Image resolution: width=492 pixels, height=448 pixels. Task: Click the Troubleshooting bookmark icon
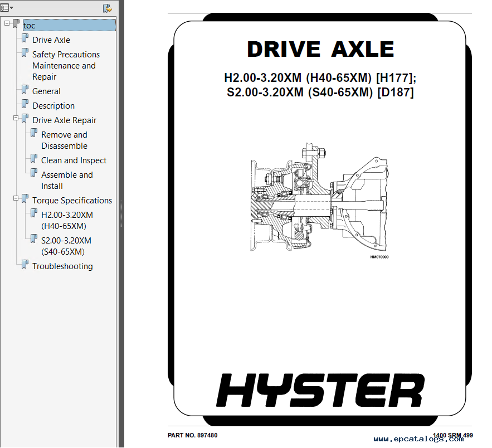25,265
